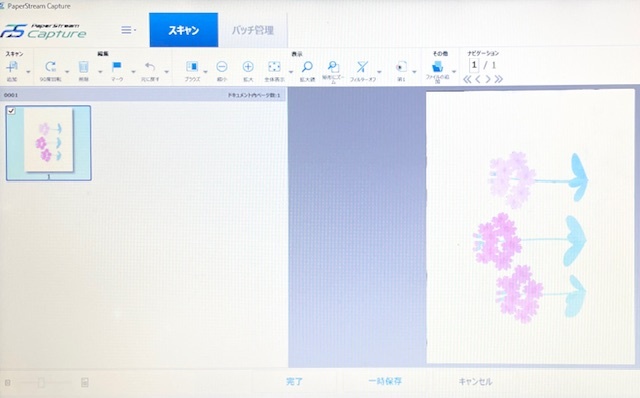This screenshot has width=640, height=398.
Task: Click the thumbnail size slider handle
Action: pyautogui.click(x=41, y=382)
